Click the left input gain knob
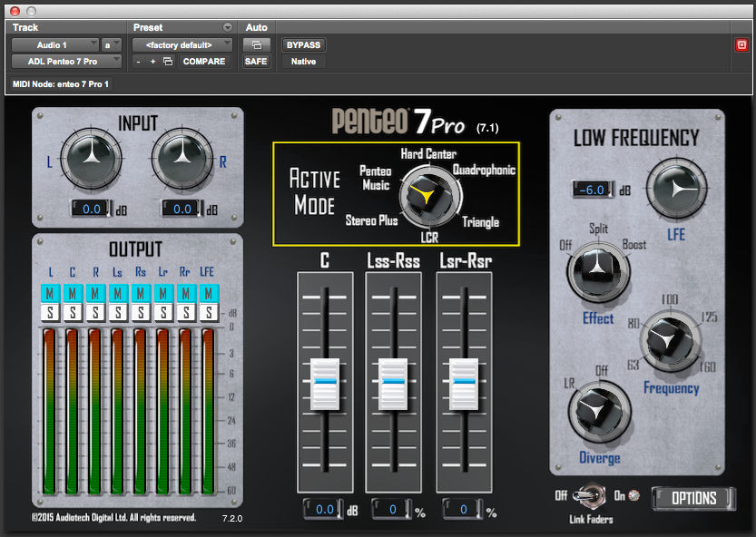This screenshot has height=537, width=756. click(x=91, y=158)
